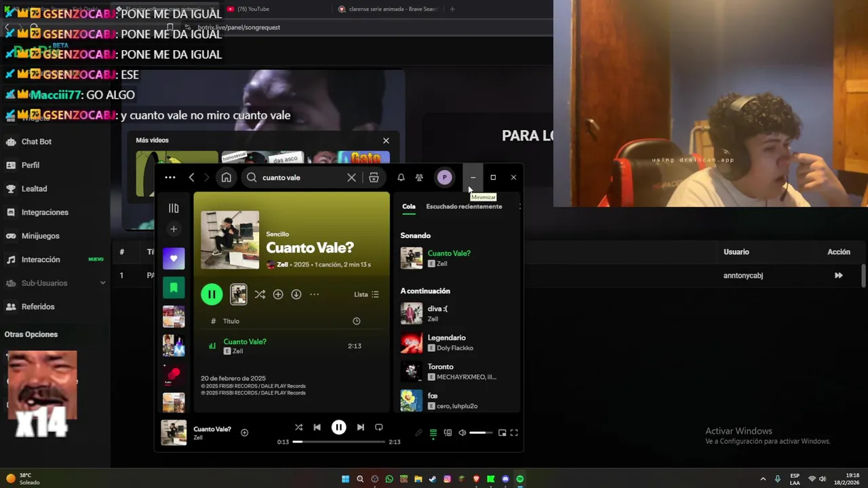
Task: Open Browse icon next to search
Action: [374, 178]
